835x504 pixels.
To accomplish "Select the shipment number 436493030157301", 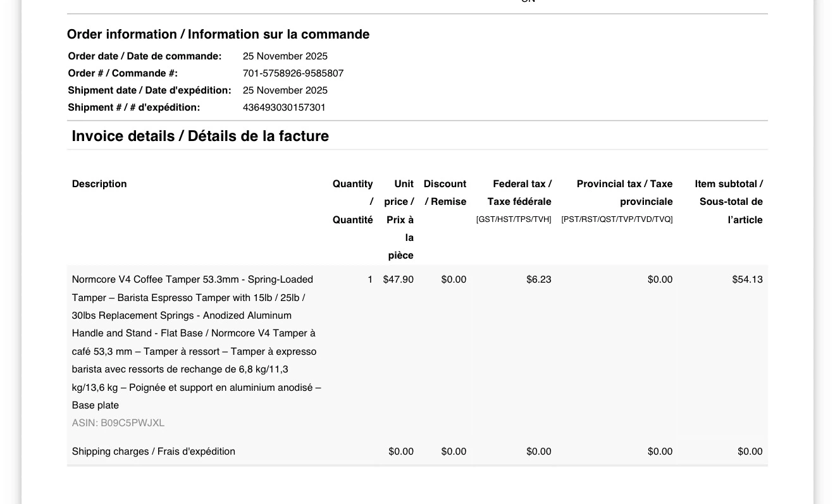I will coord(284,108).
